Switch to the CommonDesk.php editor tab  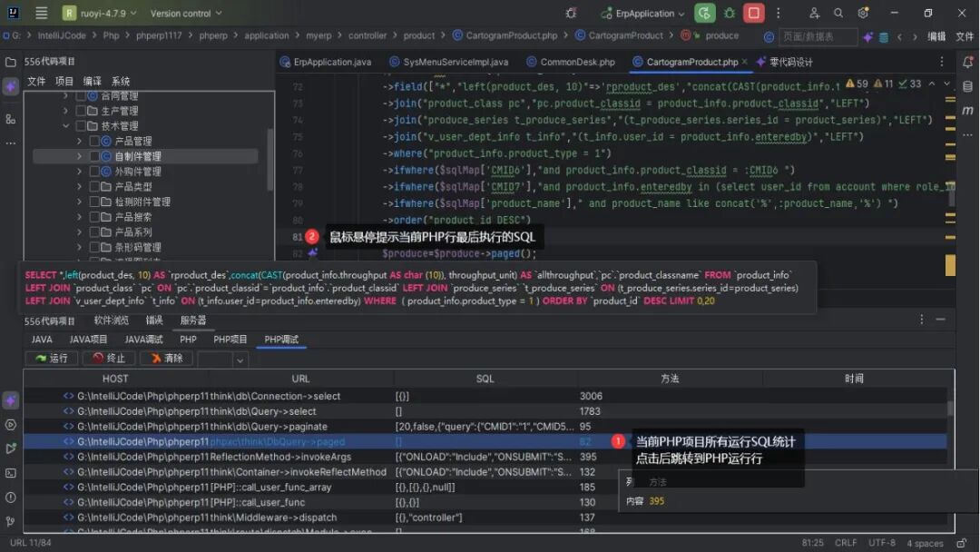click(x=576, y=62)
